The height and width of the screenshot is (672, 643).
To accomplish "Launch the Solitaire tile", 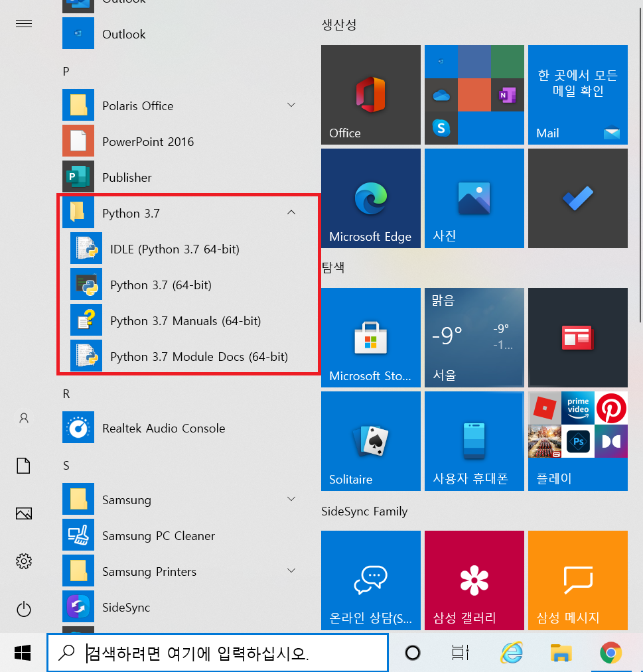I will click(371, 441).
